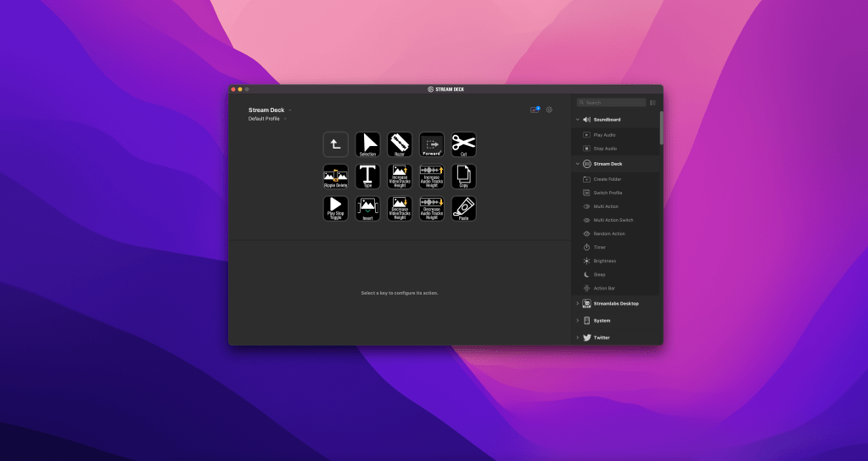Collapse the Soundboard category
This screenshot has width=868, height=461.
[x=578, y=120]
